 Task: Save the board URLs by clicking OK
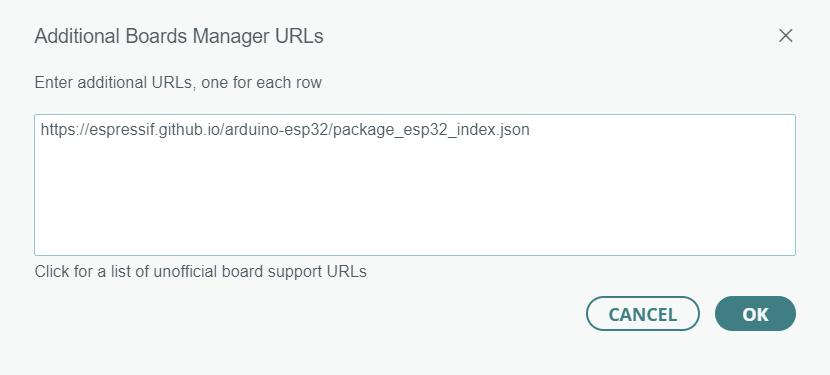coord(755,314)
